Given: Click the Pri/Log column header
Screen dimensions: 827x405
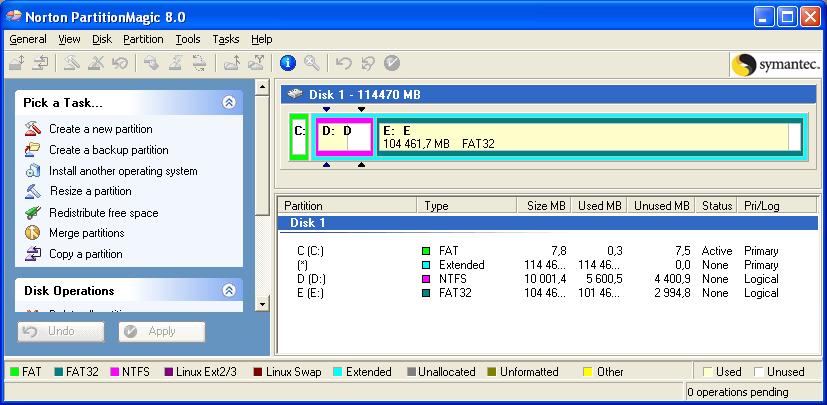Looking at the screenshot, I should [776, 206].
